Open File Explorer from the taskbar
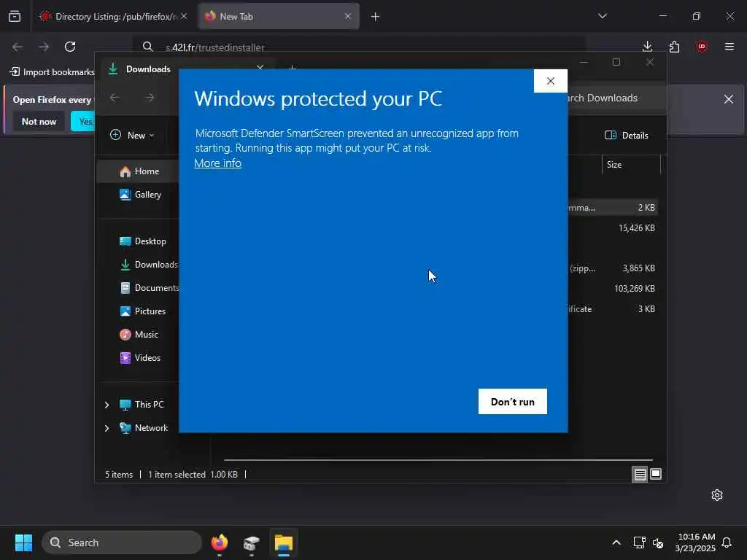 [284, 542]
